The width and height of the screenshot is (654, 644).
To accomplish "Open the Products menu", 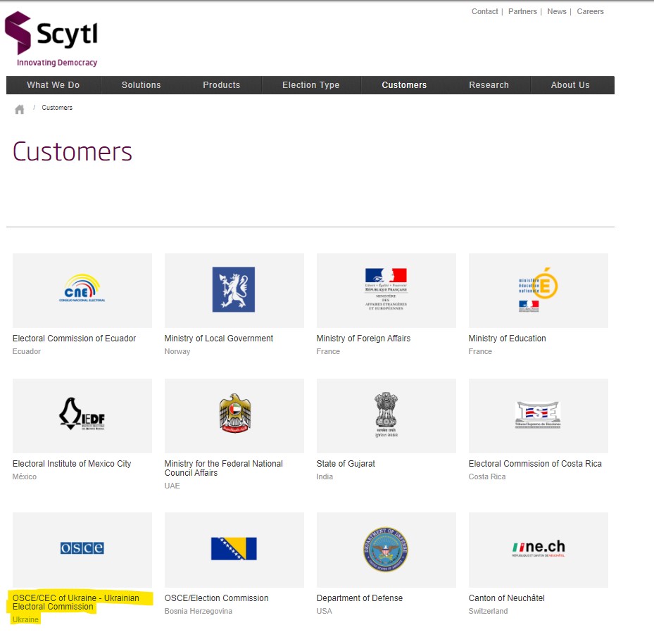I will 222,85.
